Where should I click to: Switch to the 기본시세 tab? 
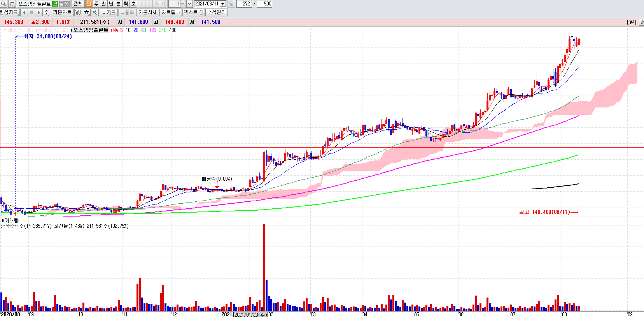(x=148, y=12)
